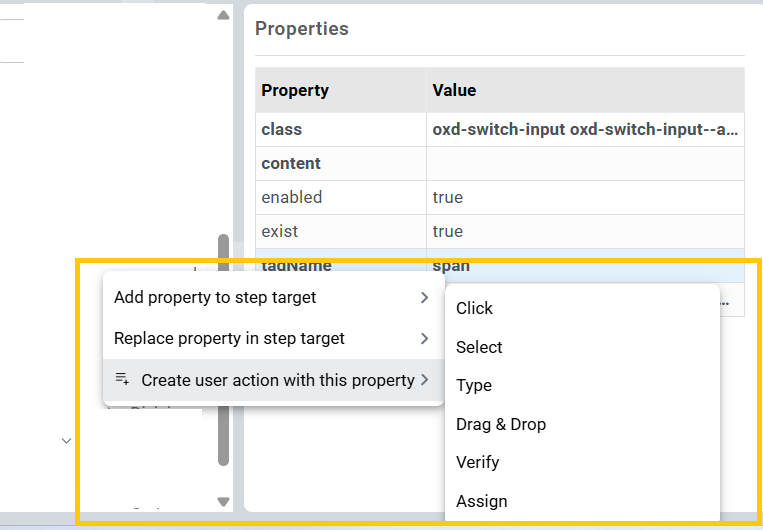
Task: Pick the Assign action in submenu
Action: click(482, 501)
